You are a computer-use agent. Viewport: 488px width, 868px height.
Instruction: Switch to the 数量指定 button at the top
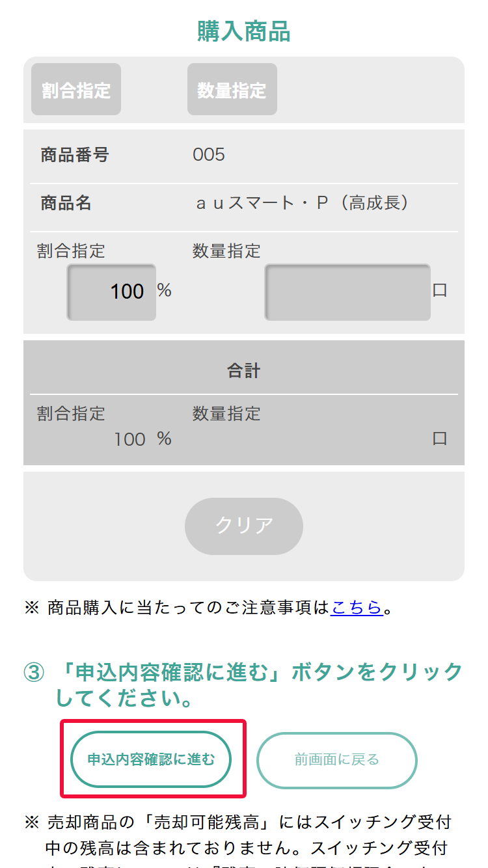tap(232, 90)
